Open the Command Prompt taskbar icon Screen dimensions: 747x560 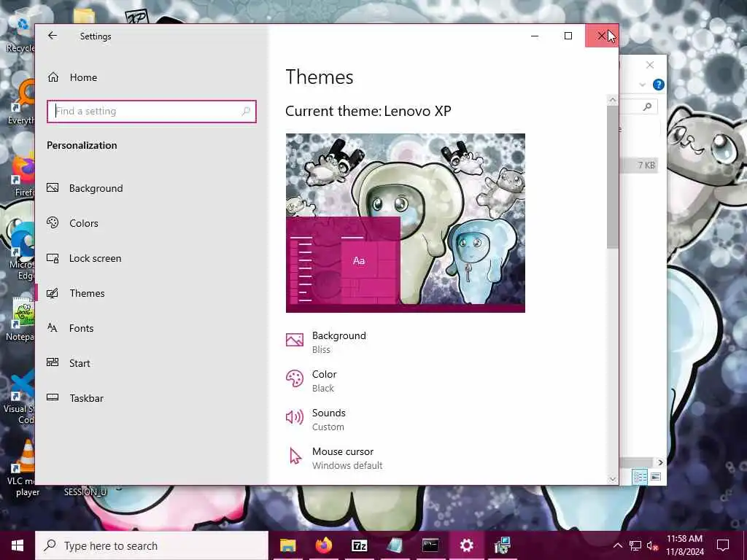coord(430,545)
